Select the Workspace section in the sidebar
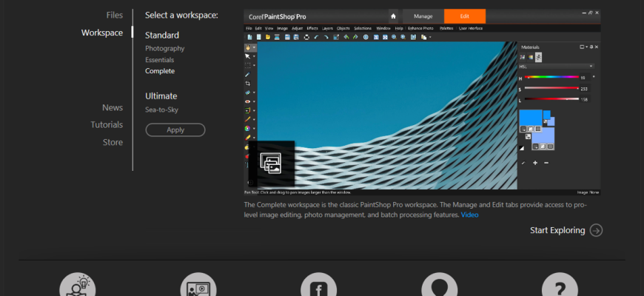 tap(102, 33)
